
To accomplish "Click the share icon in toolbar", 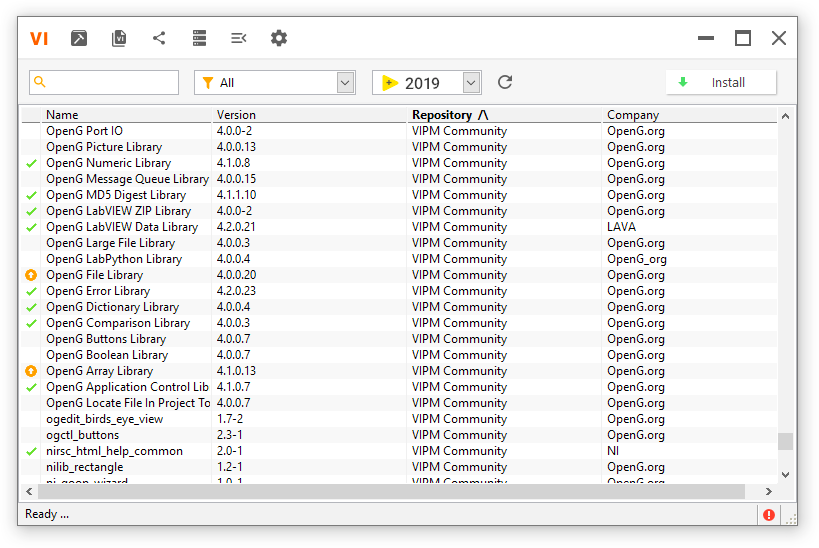I will 159,38.
